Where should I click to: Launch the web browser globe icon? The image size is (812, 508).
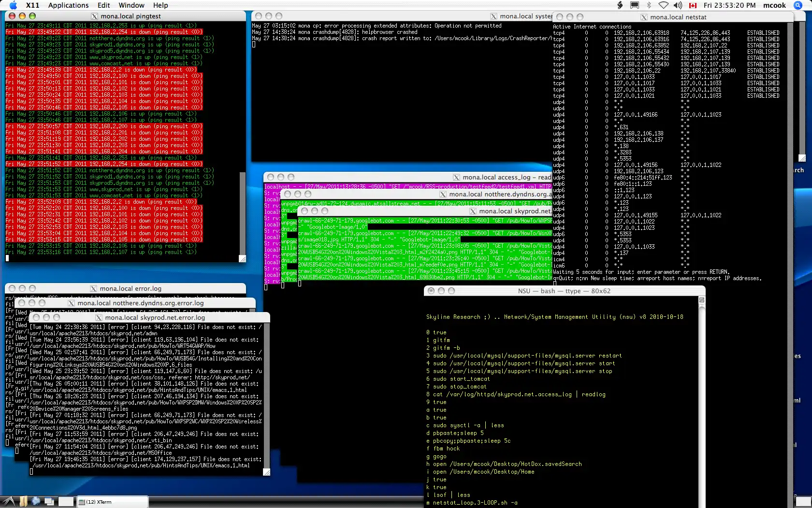[x=36, y=502]
